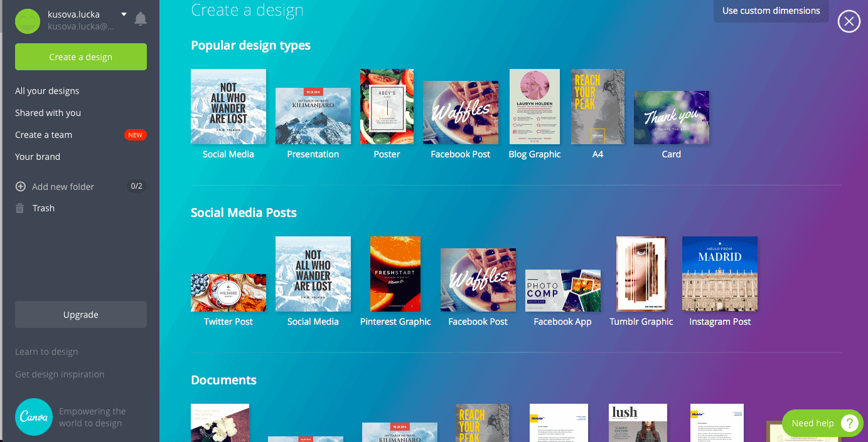Select Create a team option

click(x=44, y=135)
